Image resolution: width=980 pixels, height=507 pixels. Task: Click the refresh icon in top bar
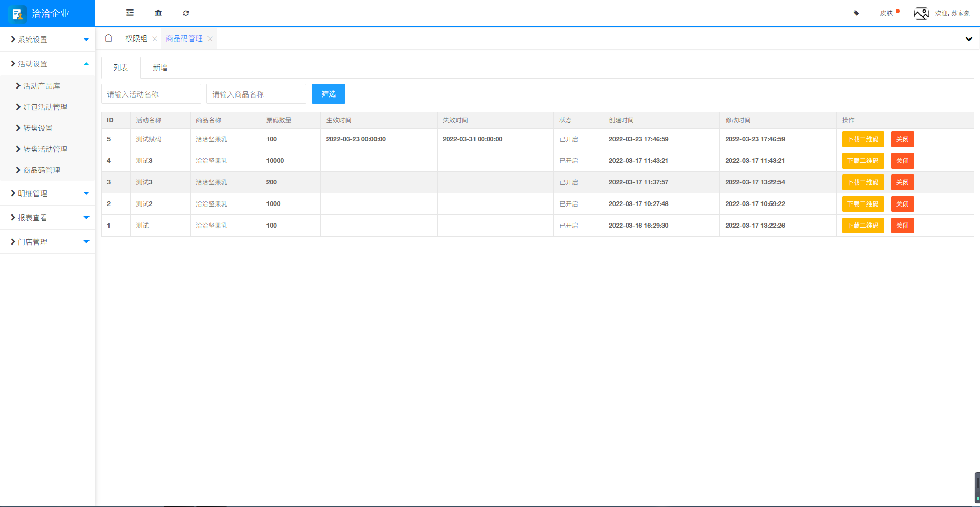tap(186, 13)
